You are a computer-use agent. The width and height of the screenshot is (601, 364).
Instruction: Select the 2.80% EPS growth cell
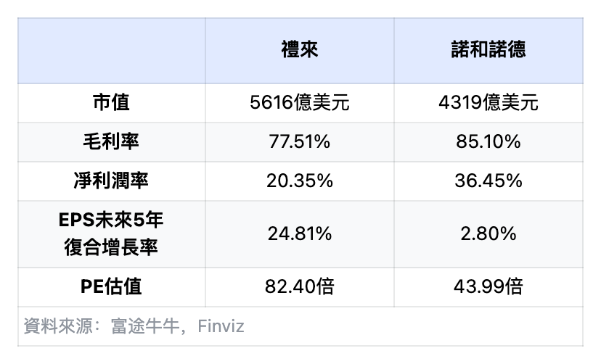tap(488, 233)
